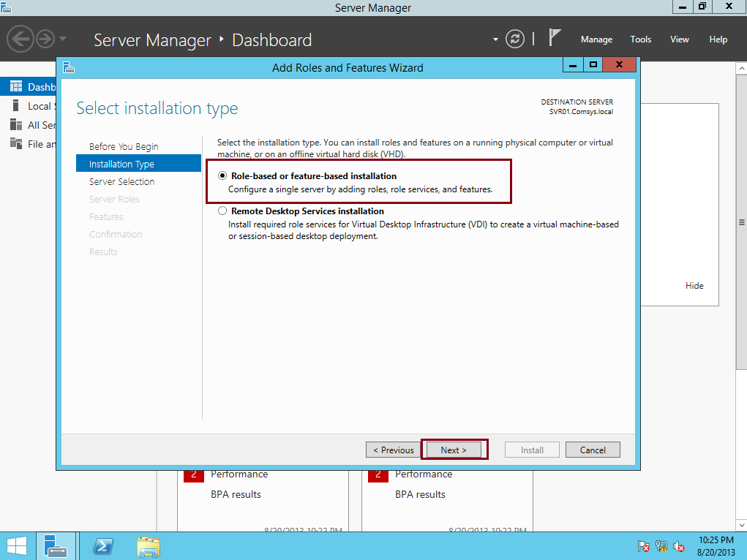Select Remote Desktop Services installation option
Image resolution: width=747 pixels, height=560 pixels.
click(x=222, y=211)
